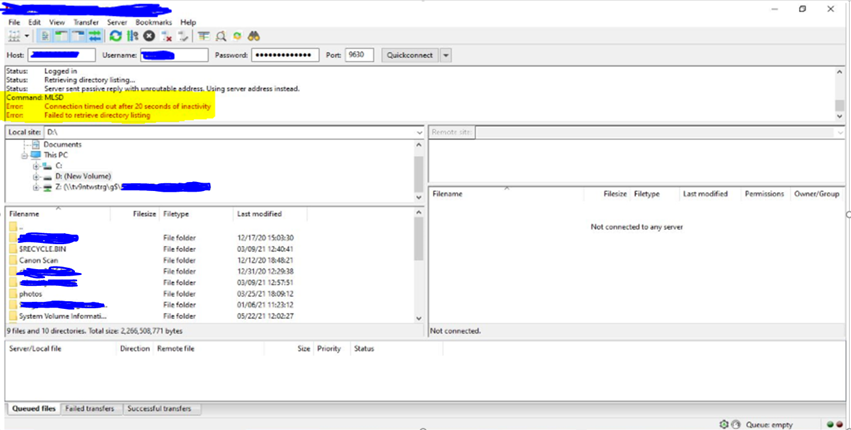Expand the C: drive tree node

(x=36, y=166)
